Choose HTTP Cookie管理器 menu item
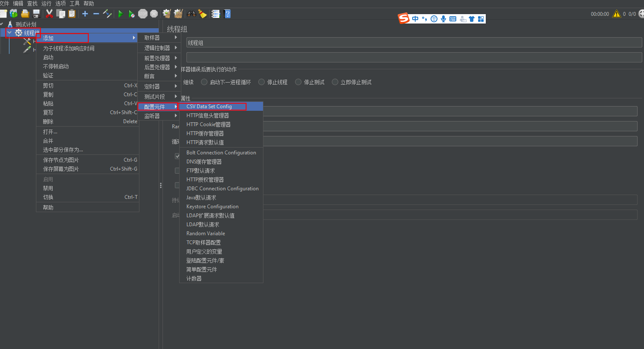This screenshot has height=349, width=644. click(x=221, y=124)
